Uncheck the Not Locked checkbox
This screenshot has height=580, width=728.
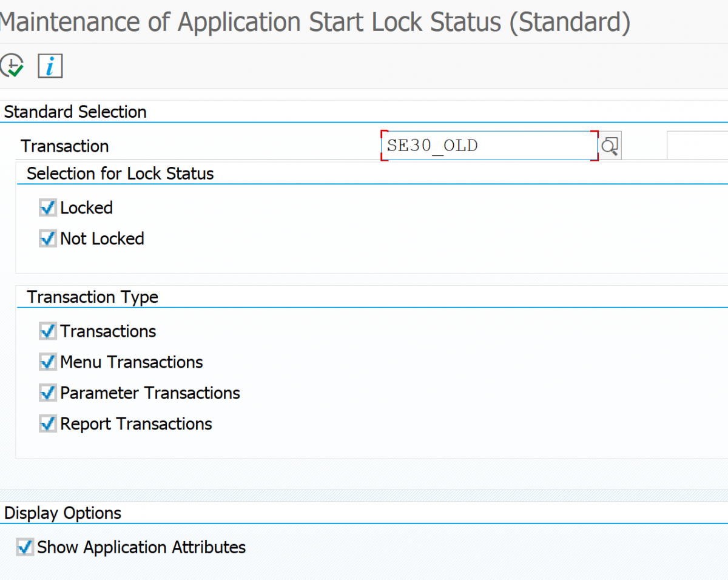click(x=47, y=238)
